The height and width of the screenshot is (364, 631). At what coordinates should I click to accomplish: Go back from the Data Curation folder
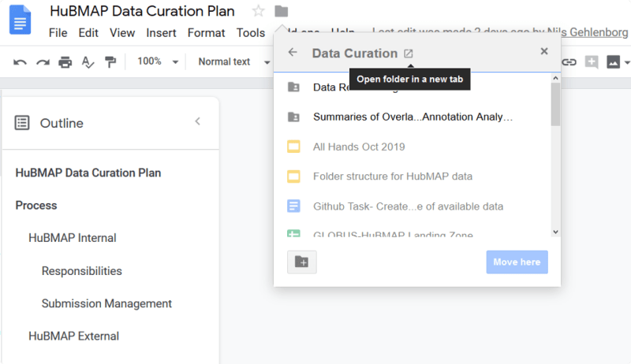[x=293, y=52]
